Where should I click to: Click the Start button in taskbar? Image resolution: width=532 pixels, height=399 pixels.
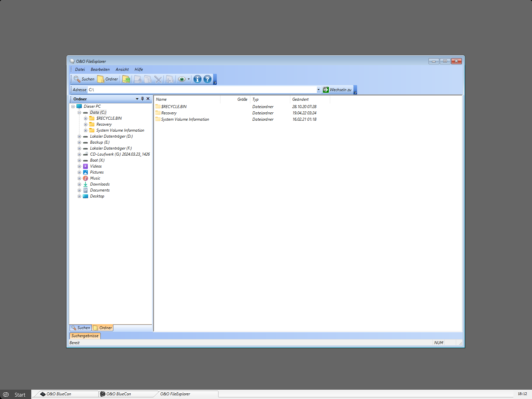(x=16, y=394)
